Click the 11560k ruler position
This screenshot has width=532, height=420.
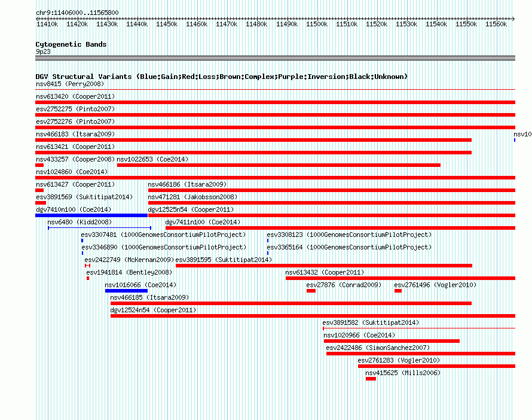[x=496, y=24]
